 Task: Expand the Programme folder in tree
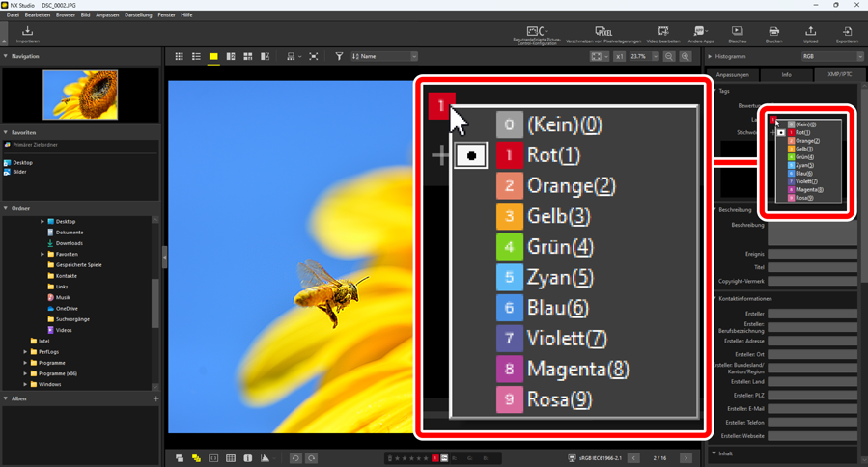26,363
